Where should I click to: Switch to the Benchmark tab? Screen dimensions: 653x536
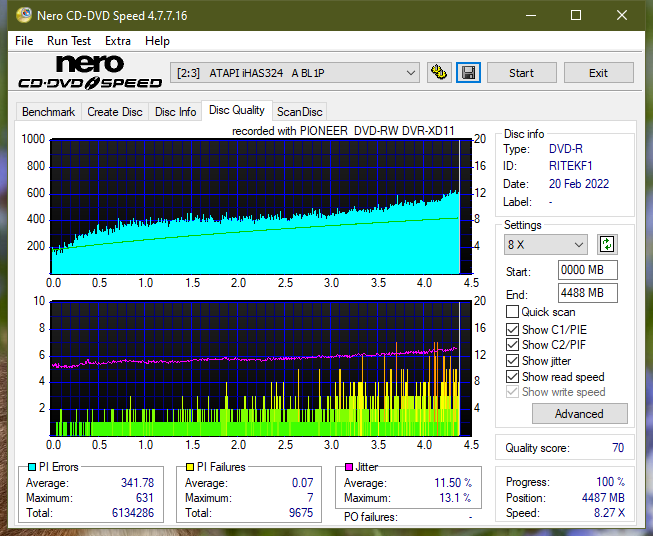49,112
